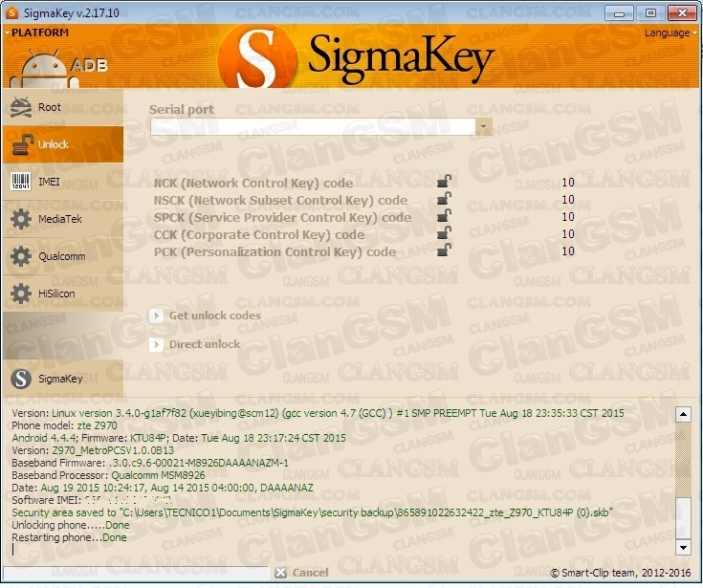Open the MediaTek tab
The image size is (703, 588).
coord(63,219)
